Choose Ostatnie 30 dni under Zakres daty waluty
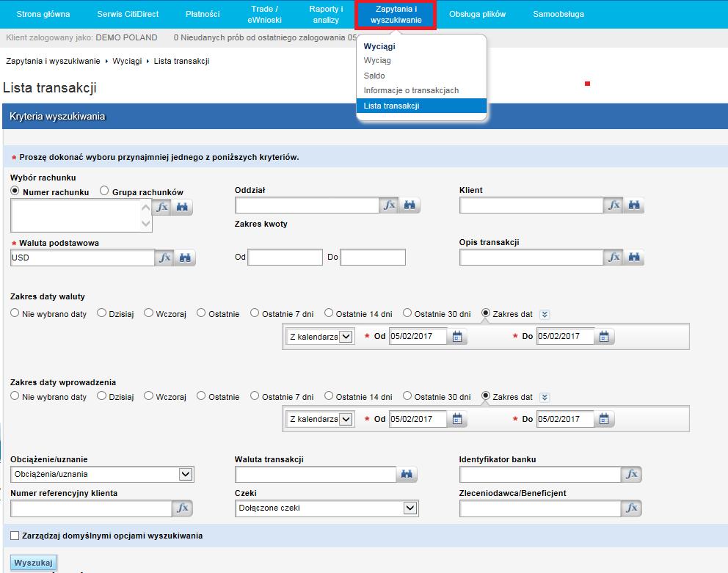Screen dimensions: 728x573 [407, 313]
